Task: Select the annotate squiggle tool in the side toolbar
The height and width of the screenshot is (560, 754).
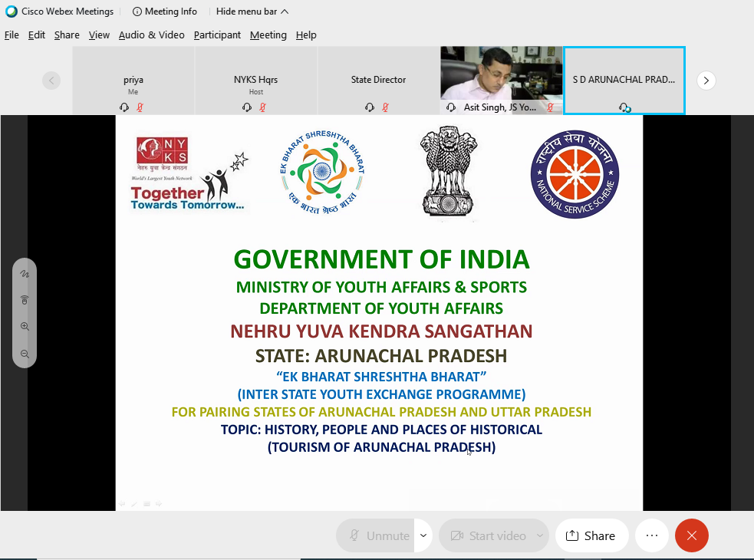Action: tap(25, 274)
